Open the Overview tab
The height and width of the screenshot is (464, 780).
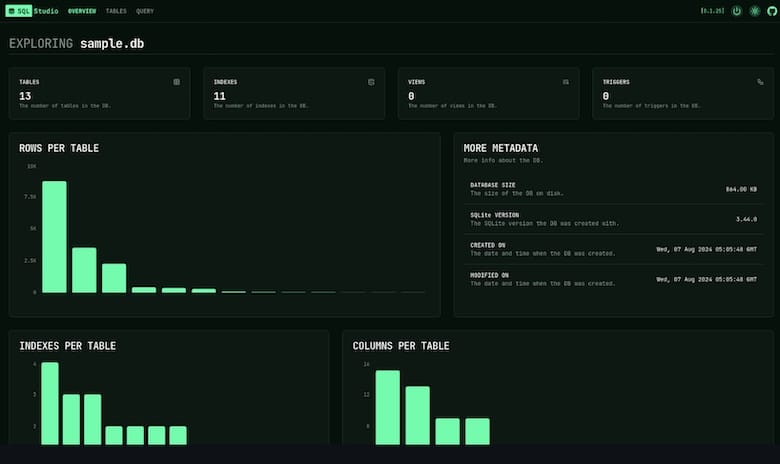pos(82,11)
